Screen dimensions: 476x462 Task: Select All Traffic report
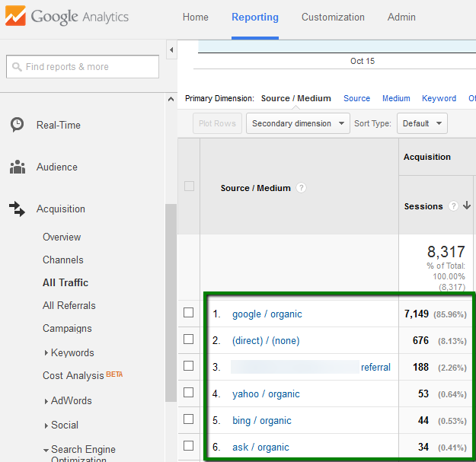click(65, 282)
